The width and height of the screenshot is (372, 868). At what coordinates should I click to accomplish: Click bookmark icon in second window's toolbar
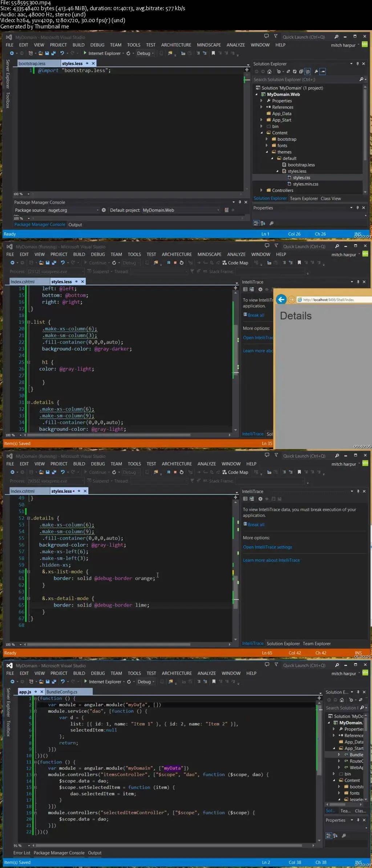[299, 263]
